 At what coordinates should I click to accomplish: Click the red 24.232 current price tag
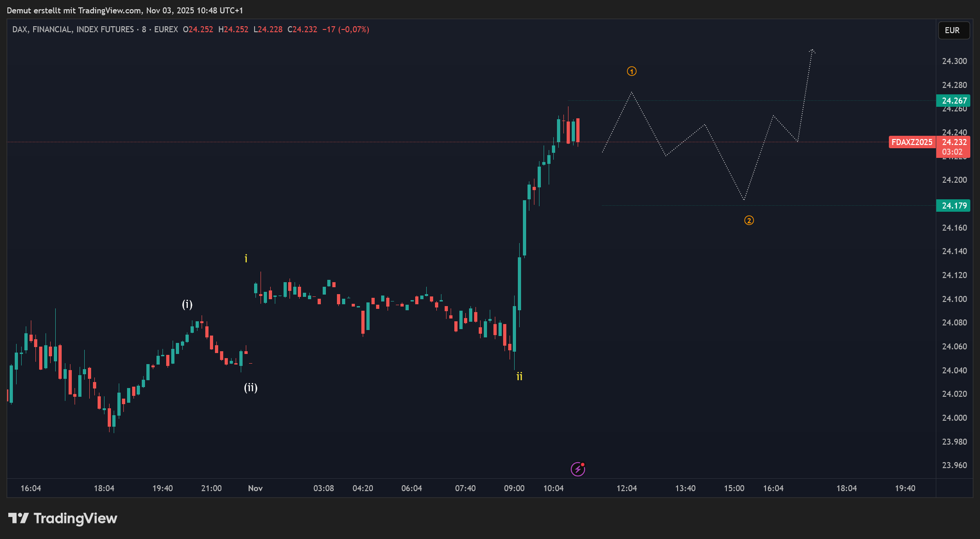click(953, 142)
